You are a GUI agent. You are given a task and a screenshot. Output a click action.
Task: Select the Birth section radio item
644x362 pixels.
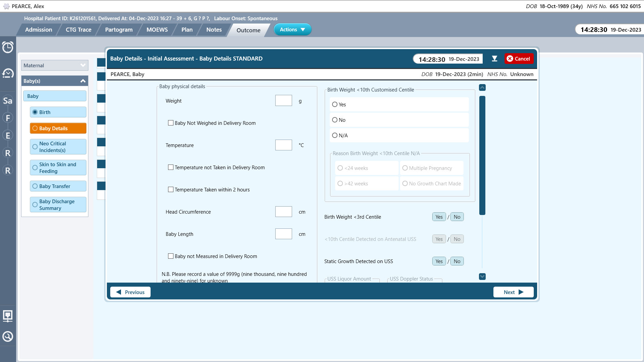click(x=58, y=112)
